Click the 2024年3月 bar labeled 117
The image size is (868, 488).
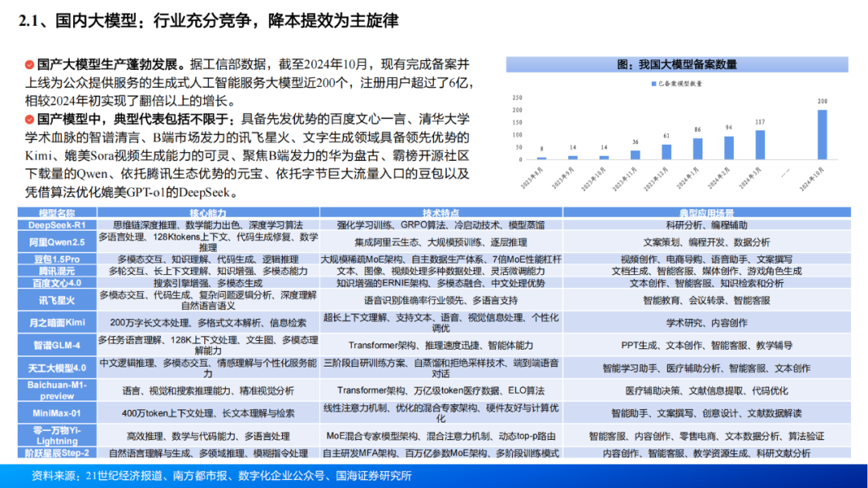(760, 146)
